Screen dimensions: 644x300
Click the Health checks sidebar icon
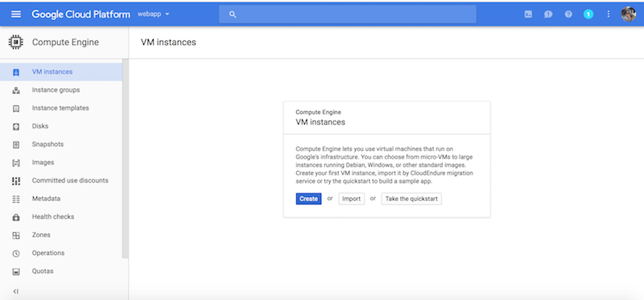(16, 217)
